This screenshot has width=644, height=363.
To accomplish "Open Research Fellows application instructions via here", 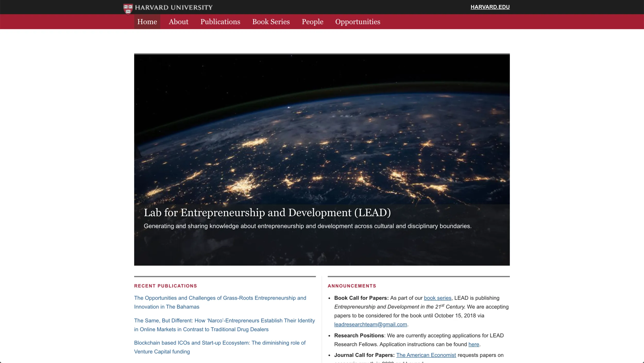I will pos(473,344).
